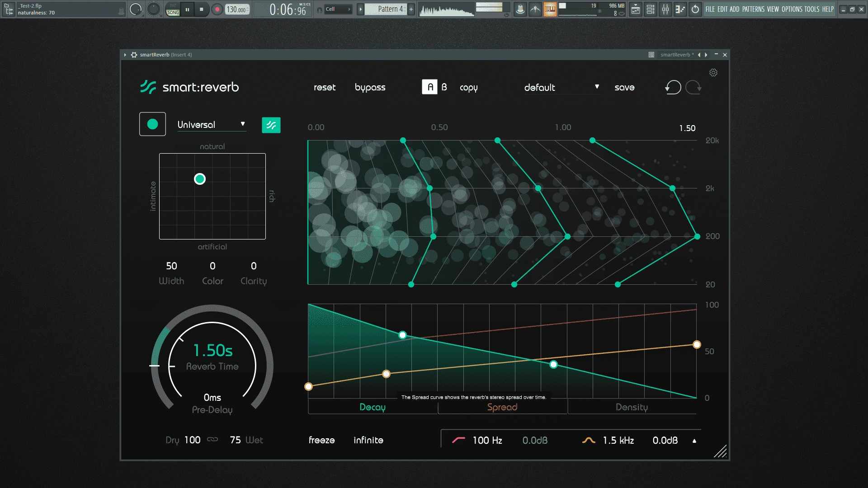Click the save button
Screen dimensions: 868x488
[x=624, y=87]
